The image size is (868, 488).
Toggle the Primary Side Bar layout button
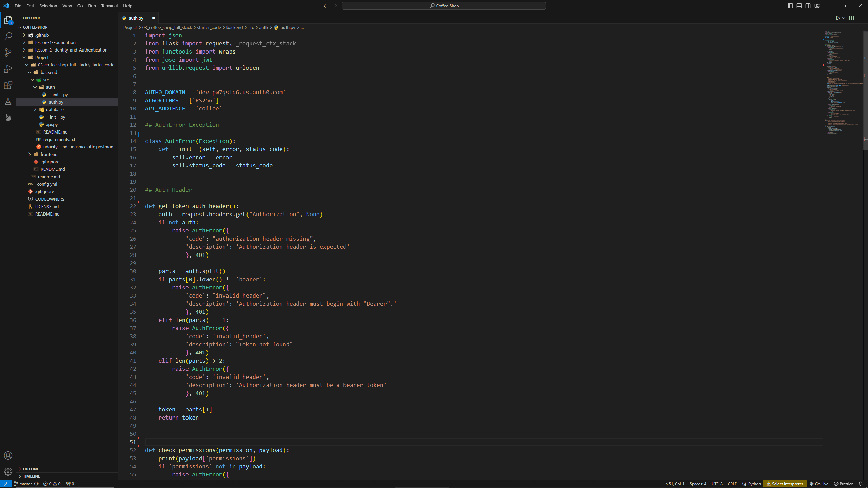[790, 6]
